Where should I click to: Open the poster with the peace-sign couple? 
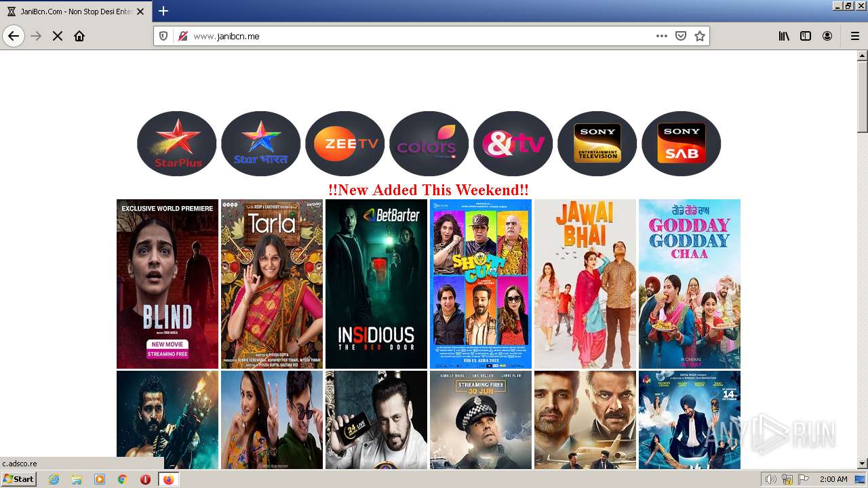pos(272,420)
